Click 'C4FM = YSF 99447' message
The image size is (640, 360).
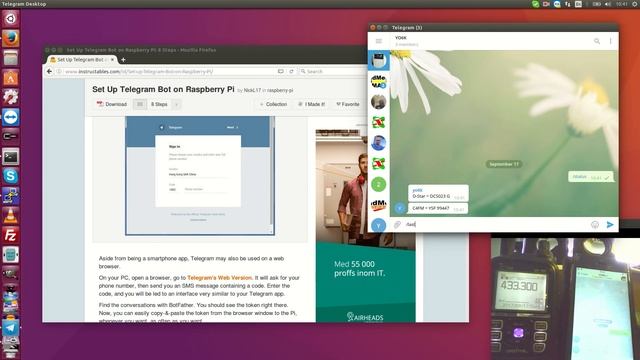(438, 208)
